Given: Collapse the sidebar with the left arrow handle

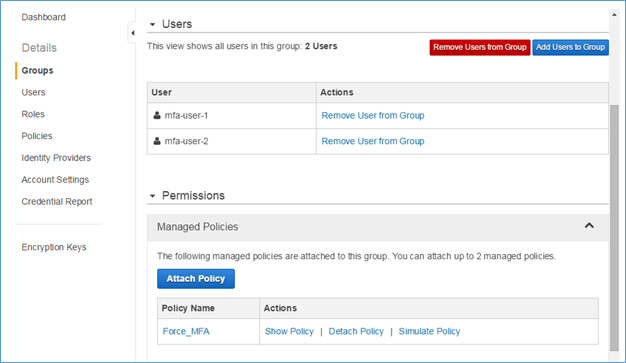Looking at the screenshot, I should 133,33.
